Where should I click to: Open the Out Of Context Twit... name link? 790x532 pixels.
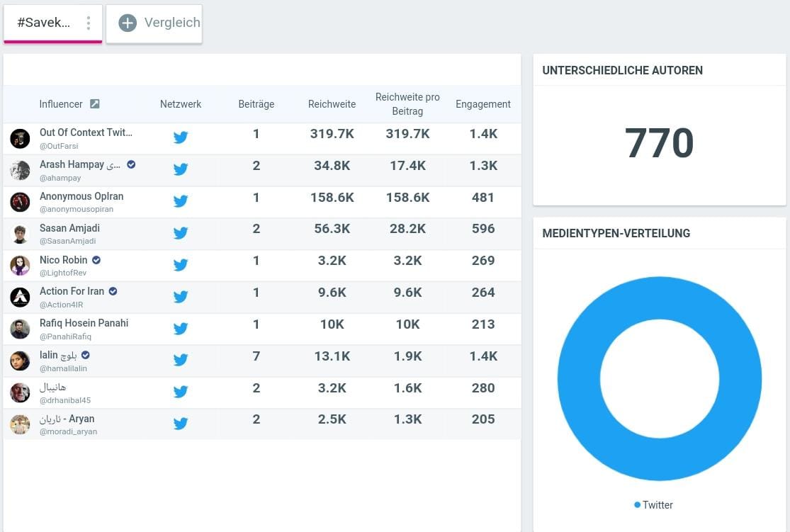pos(86,132)
